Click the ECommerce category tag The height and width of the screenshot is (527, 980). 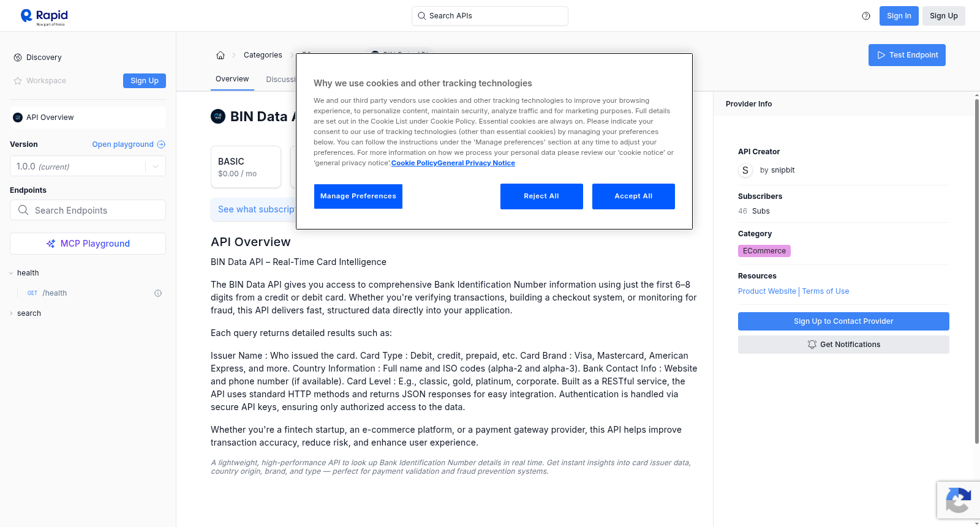pos(764,251)
